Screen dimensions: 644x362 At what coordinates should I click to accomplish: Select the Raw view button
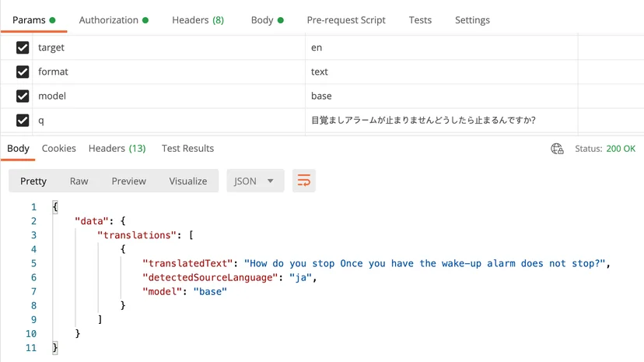coord(79,181)
